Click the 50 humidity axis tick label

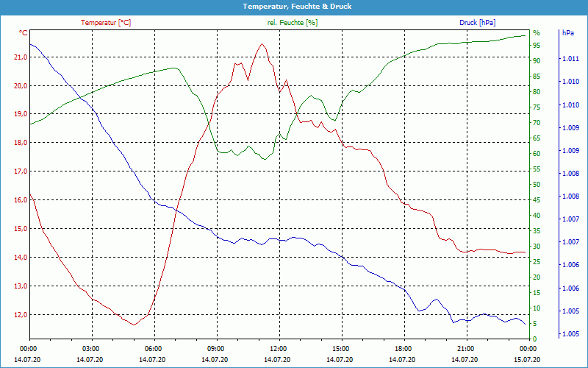point(537,185)
